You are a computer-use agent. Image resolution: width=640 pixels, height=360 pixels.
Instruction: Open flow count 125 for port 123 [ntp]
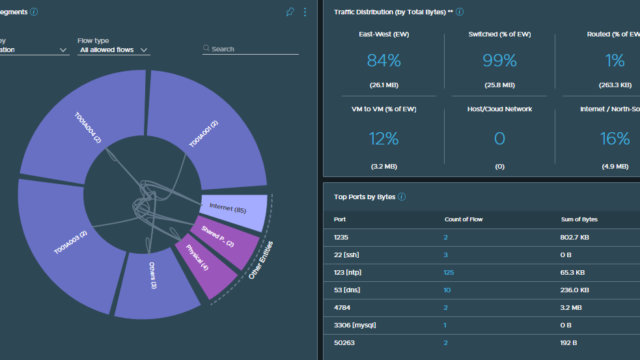(449, 272)
